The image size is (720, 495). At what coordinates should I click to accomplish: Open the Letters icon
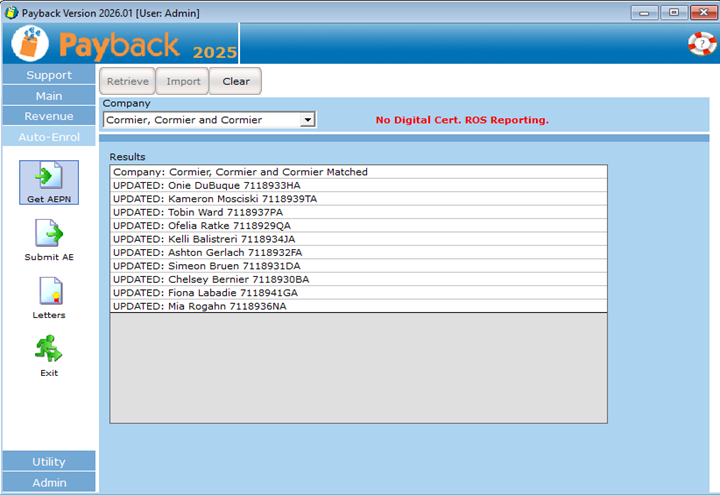(x=49, y=292)
